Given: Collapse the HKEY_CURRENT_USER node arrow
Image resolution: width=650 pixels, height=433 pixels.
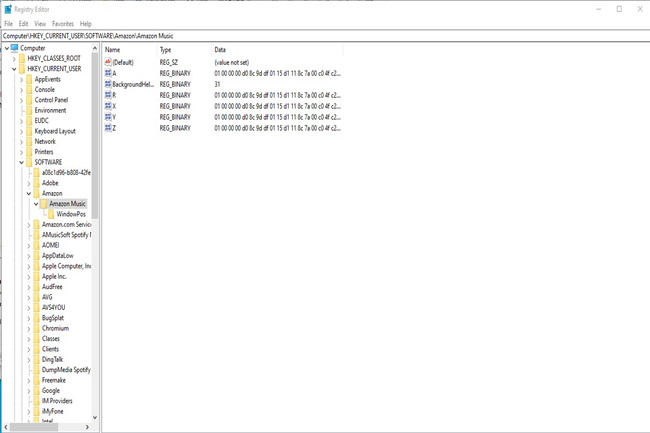Looking at the screenshot, I should click(x=14, y=69).
